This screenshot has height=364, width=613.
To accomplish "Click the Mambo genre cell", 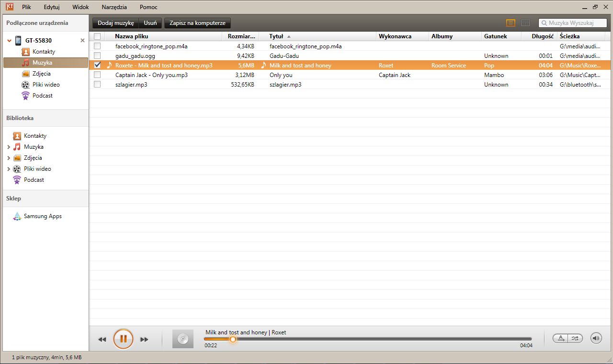I will (x=494, y=75).
